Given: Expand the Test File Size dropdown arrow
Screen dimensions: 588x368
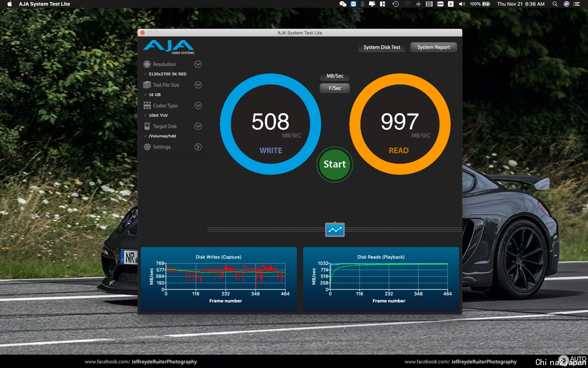Looking at the screenshot, I should click(198, 85).
